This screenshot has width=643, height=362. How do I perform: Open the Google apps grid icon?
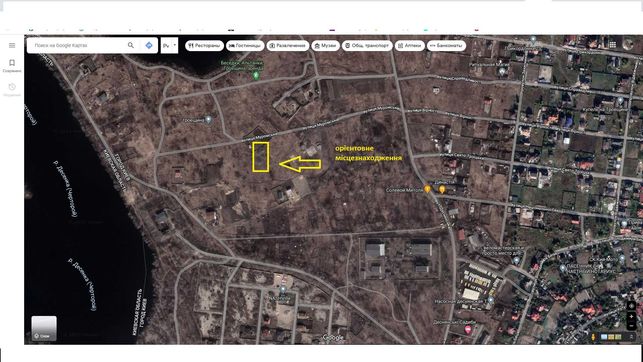[x=613, y=45]
